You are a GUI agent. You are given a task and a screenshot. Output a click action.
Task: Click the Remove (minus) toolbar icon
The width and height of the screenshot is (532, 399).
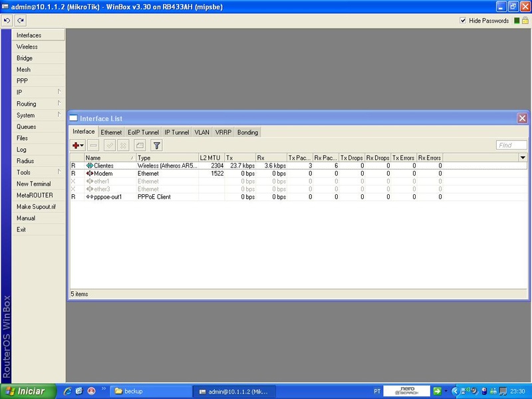[93, 146]
